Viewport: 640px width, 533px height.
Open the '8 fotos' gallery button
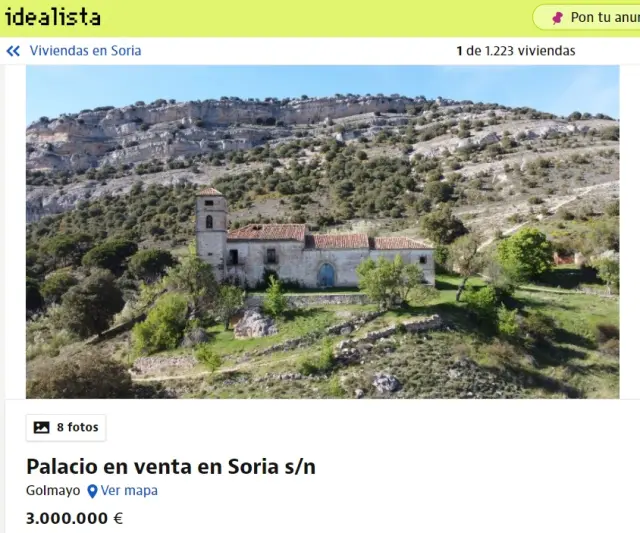(66, 427)
